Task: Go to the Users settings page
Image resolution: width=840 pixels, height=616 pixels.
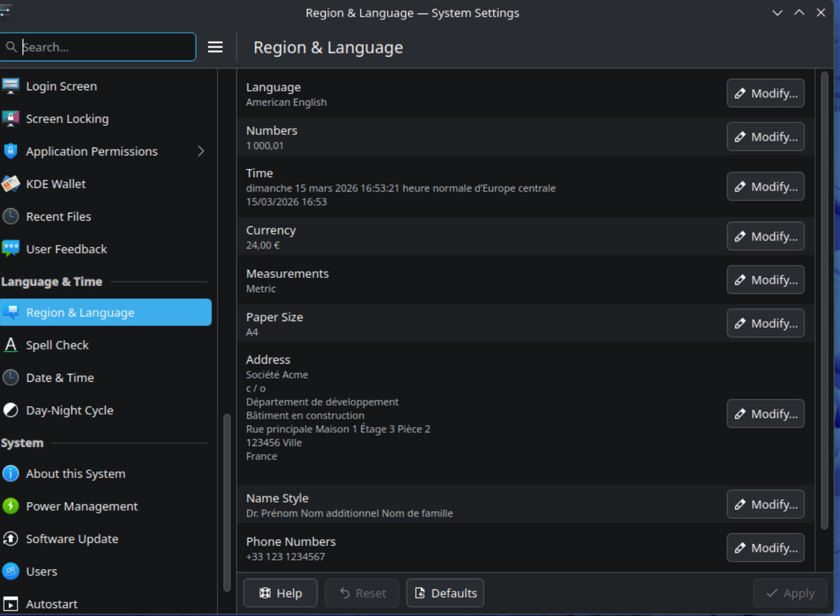Action: tap(41, 571)
